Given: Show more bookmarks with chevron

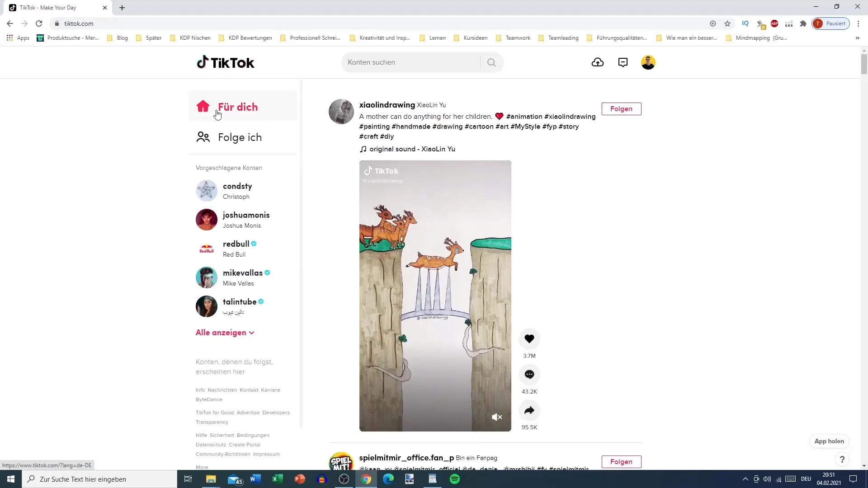Looking at the screenshot, I should [857, 38].
